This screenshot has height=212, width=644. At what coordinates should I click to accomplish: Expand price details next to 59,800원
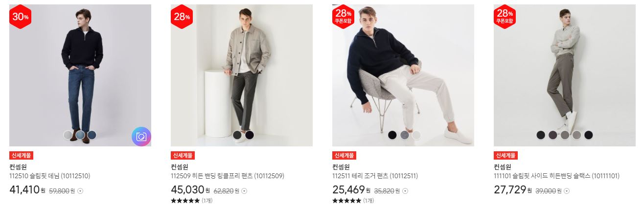pos(81,191)
